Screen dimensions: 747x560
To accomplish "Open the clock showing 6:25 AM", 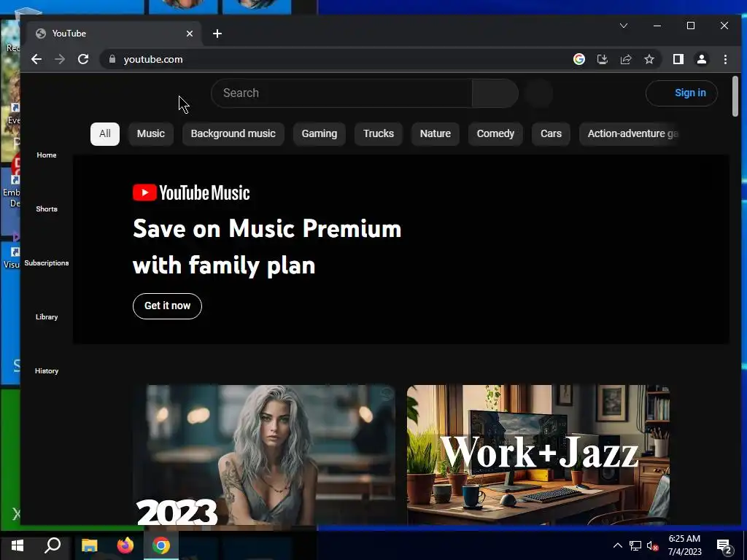I will tap(684, 545).
